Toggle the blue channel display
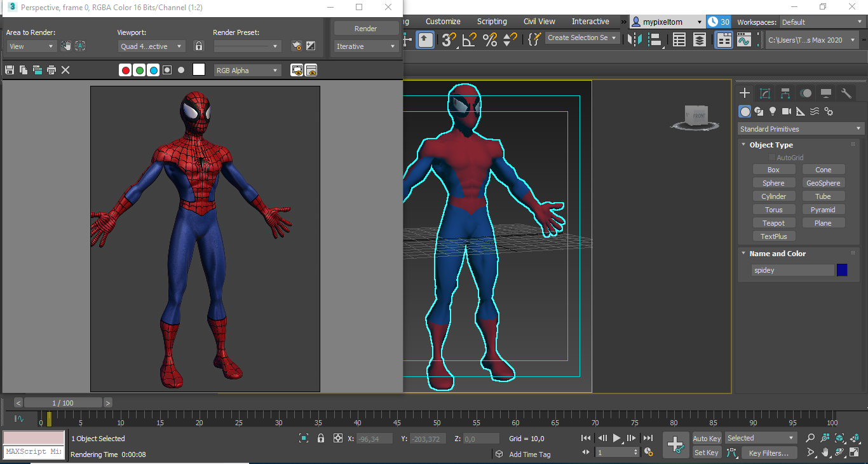Image resolution: width=868 pixels, height=464 pixels. click(x=153, y=70)
